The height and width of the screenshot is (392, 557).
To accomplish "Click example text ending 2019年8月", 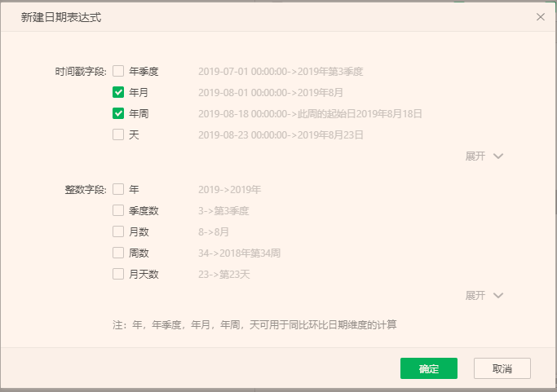I will pyautogui.click(x=270, y=93).
